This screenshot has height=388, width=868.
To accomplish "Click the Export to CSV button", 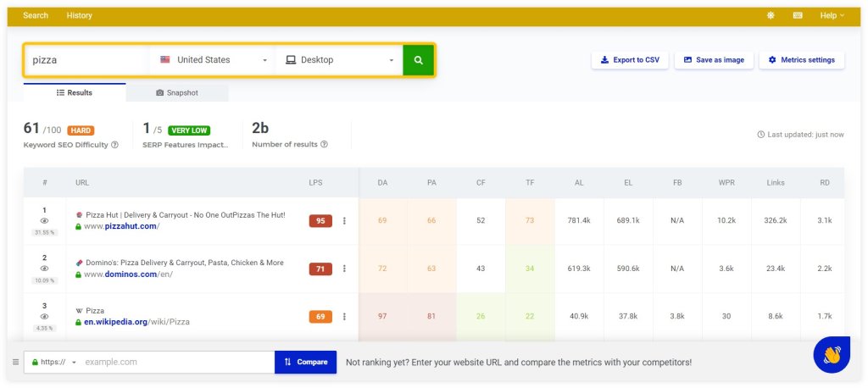I will click(x=630, y=60).
